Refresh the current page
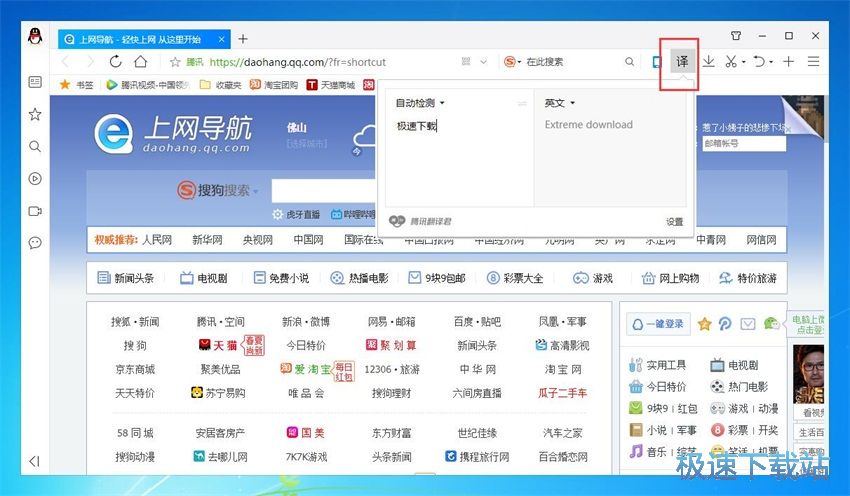Viewport: 850px width, 496px height. pyautogui.click(x=115, y=61)
